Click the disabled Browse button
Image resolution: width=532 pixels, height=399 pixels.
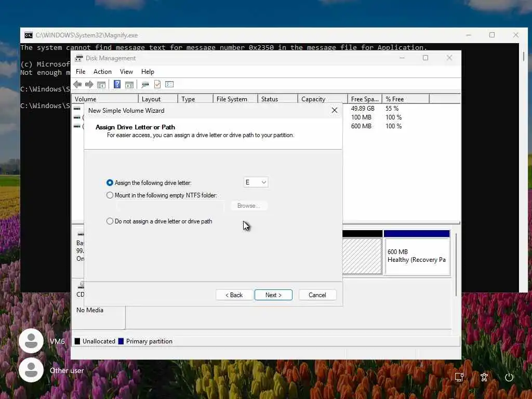pos(249,206)
